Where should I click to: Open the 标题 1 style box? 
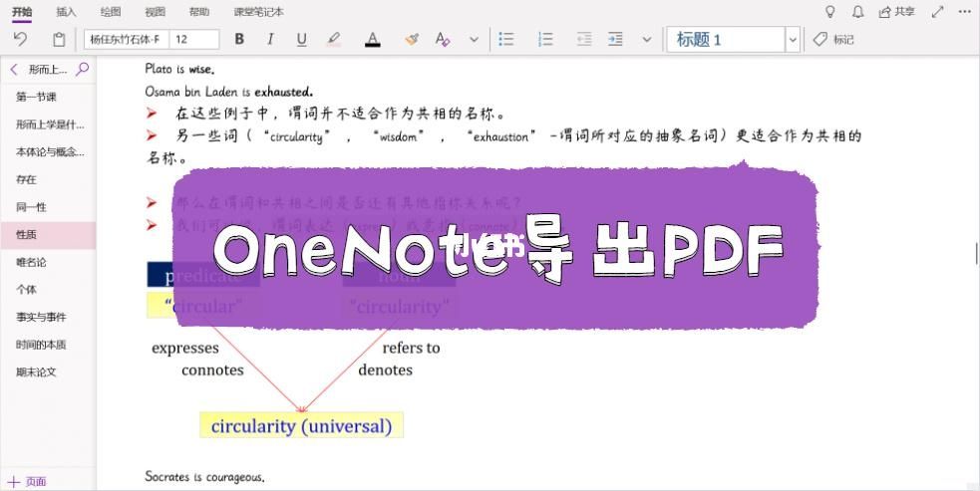pos(726,40)
